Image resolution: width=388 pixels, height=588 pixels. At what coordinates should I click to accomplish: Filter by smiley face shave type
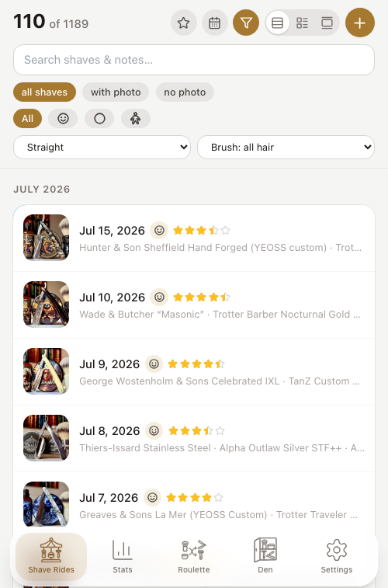click(x=63, y=119)
